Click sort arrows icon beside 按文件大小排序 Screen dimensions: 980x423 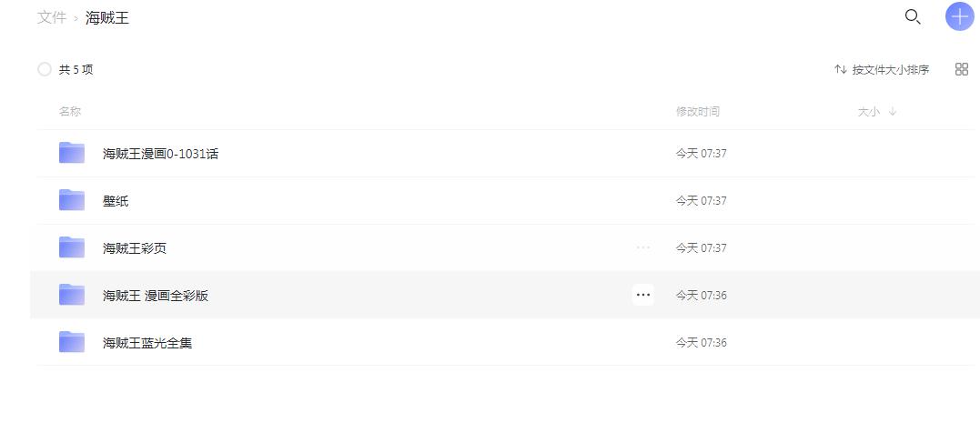click(x=841, y=69)
